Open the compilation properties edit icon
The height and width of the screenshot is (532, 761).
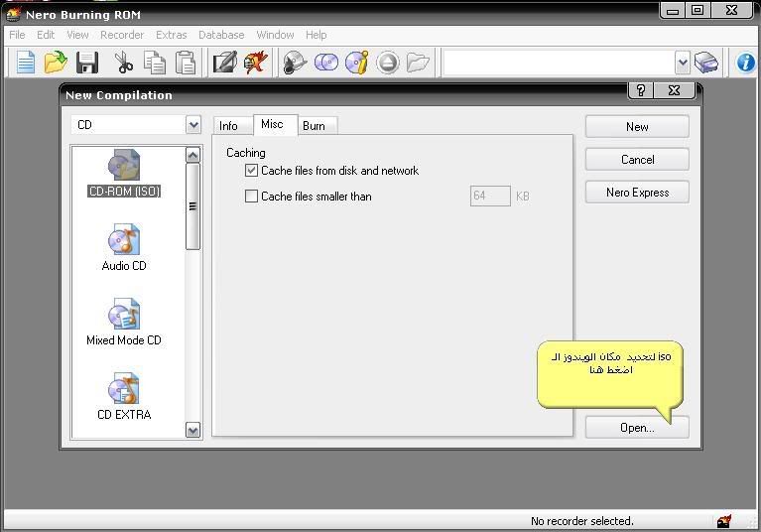pos(225,63)
